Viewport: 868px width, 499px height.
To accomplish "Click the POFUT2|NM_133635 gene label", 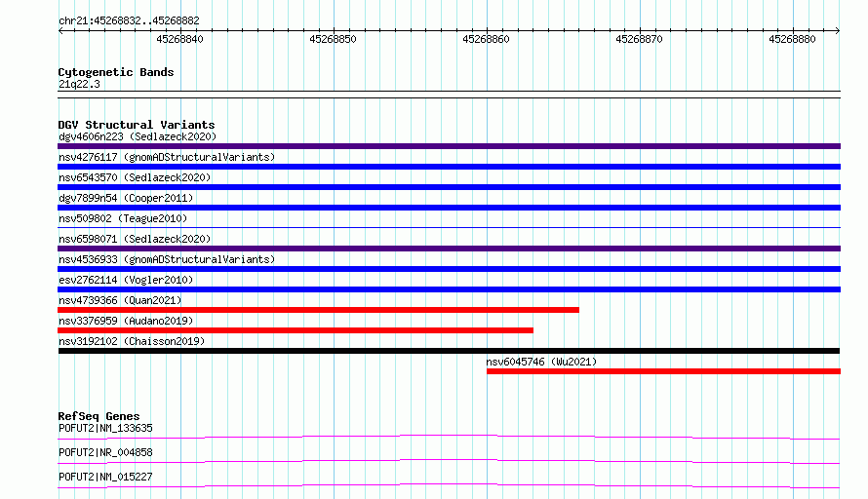I will (105, 428).
